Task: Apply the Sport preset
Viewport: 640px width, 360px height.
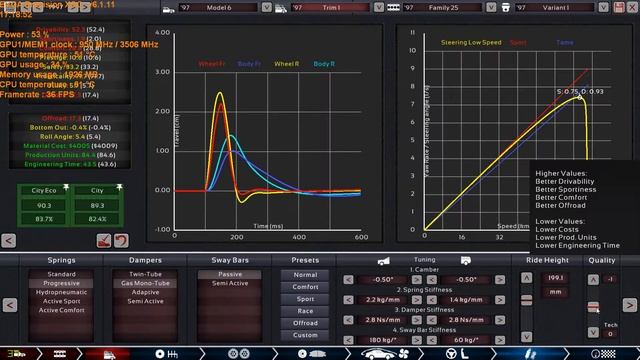Action: pyautogui.click(x=305, y=299)
